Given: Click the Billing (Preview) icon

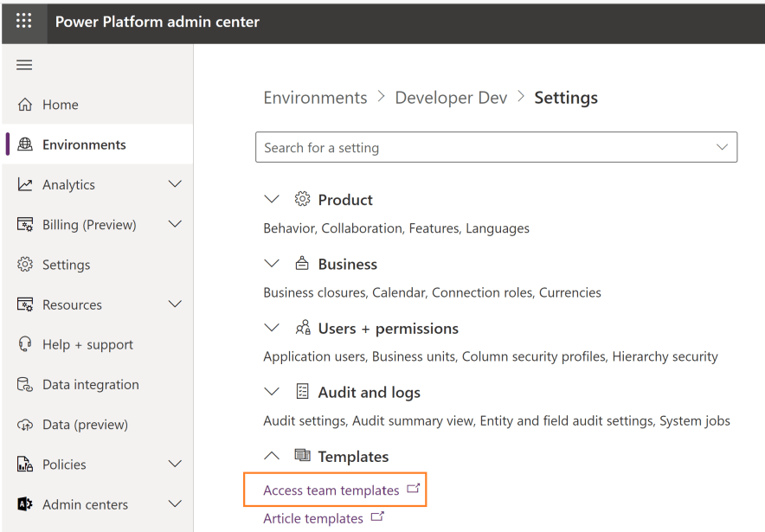Looking at the screenshot, I should (x=25, y=224).
